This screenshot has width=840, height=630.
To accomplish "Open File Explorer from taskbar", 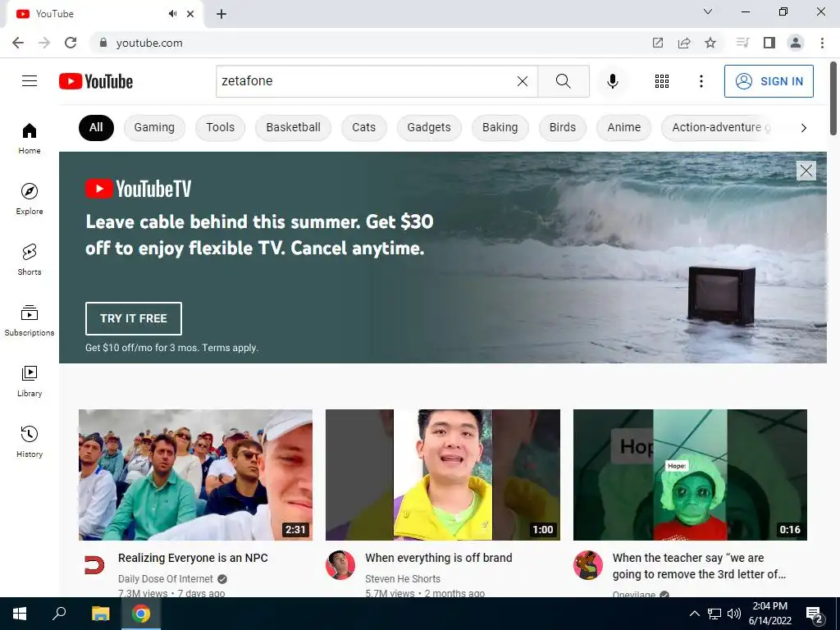I will click(100, 614).
